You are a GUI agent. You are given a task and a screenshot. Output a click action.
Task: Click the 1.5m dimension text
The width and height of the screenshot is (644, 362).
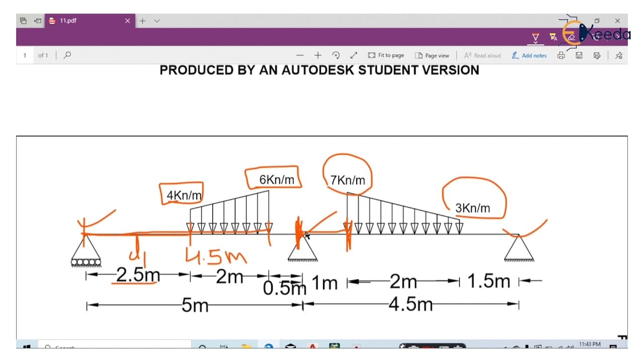489,282
